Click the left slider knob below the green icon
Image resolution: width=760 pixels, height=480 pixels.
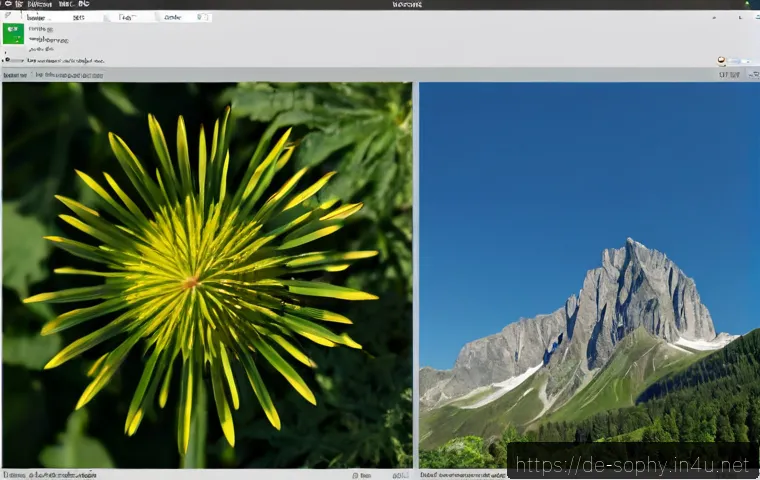7,60
